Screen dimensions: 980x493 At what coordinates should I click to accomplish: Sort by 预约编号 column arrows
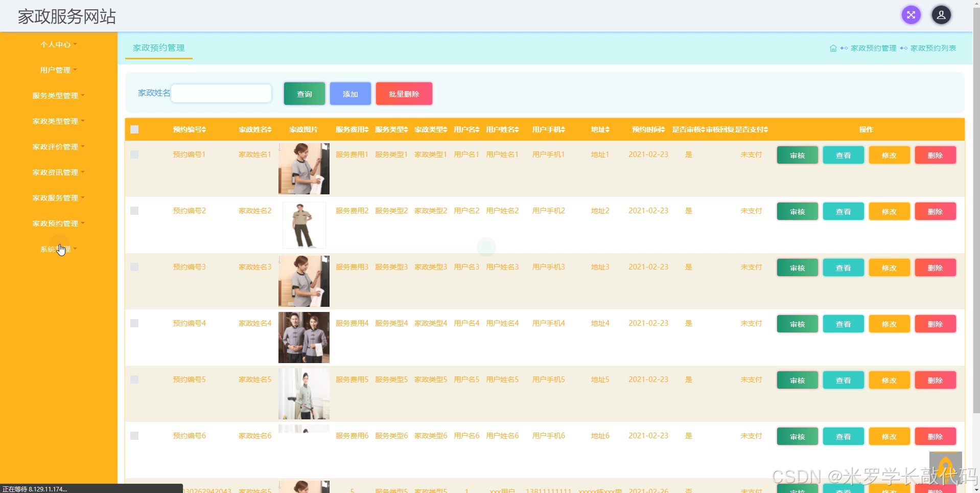[204, 130]
